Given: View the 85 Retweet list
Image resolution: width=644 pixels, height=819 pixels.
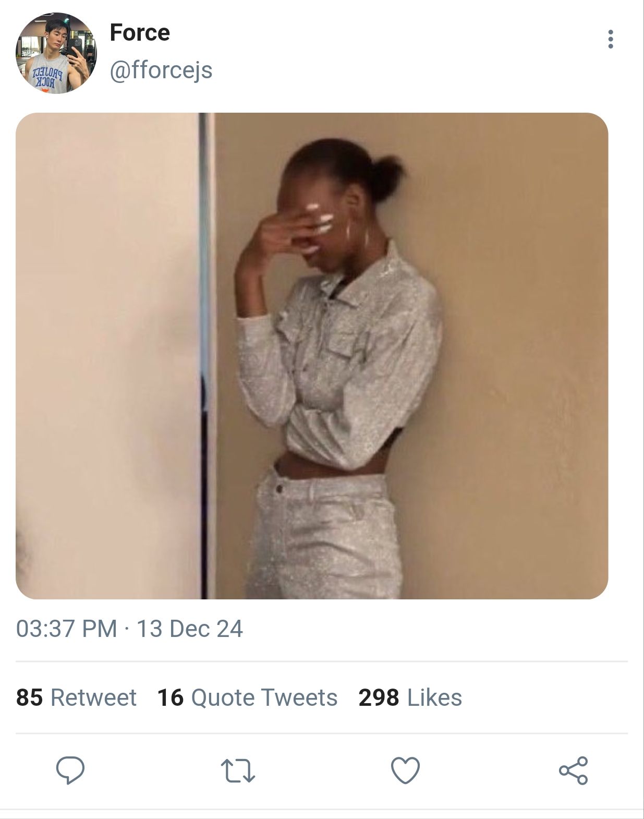Looking at the screenshot, I should (x=76, y=697).
